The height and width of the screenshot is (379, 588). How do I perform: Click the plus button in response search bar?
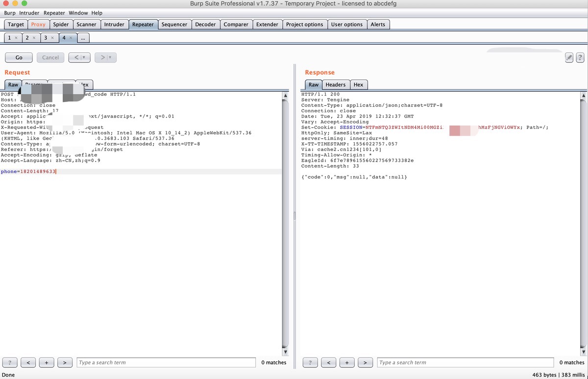tap(346, 363)
